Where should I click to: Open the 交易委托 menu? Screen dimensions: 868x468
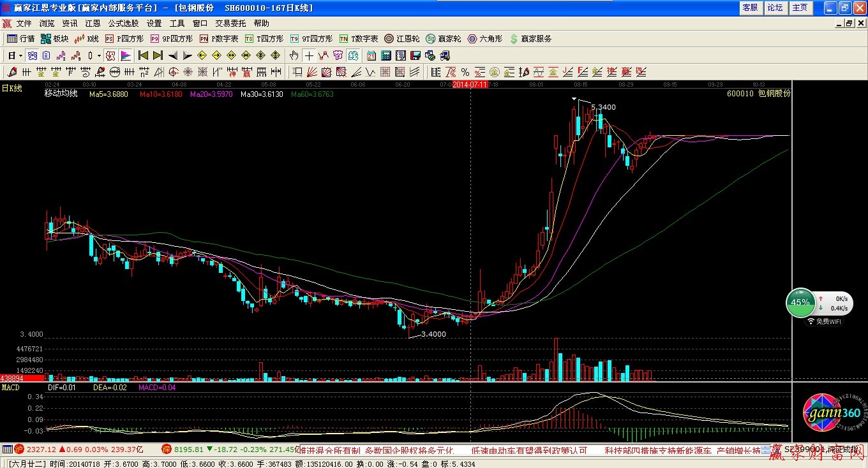click(230, 24)
